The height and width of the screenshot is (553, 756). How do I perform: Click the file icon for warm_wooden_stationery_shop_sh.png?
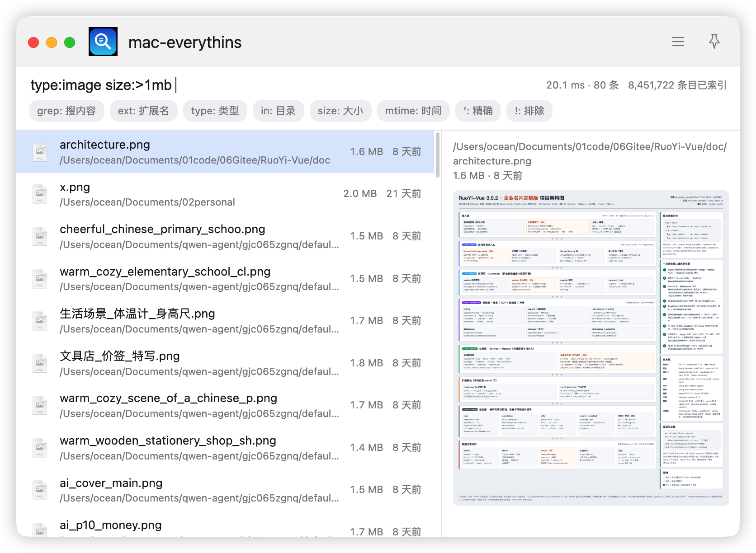[40, 448]
